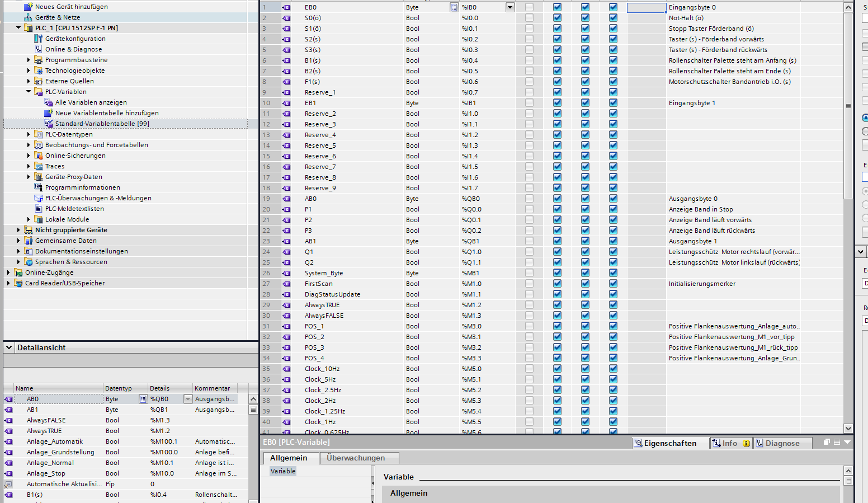The height and width of the screenshot is (503, 868).
Task: Click the Programminformationen icon
Action: [x=38, y=187]
